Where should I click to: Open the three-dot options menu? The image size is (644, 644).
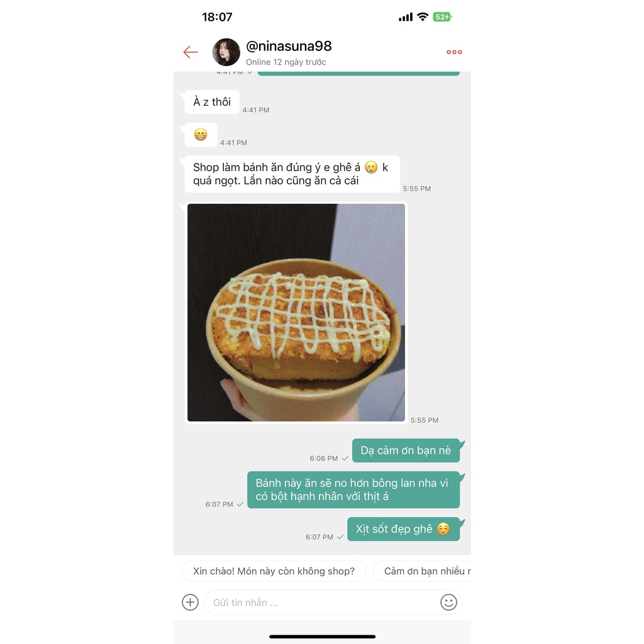[x=454, y=52]
